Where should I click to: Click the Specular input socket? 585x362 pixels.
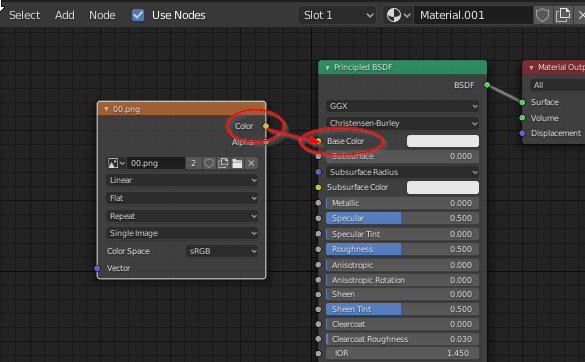(x=318, y=218)
